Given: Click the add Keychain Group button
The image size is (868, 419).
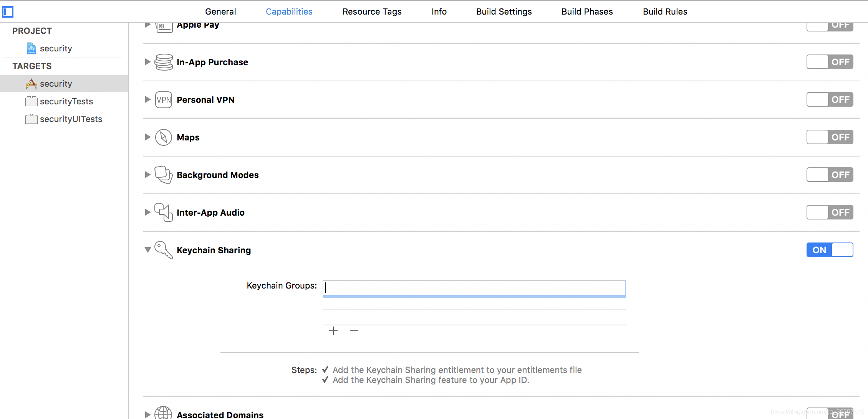Looking at the screenshot, I should tap(333, 330).
